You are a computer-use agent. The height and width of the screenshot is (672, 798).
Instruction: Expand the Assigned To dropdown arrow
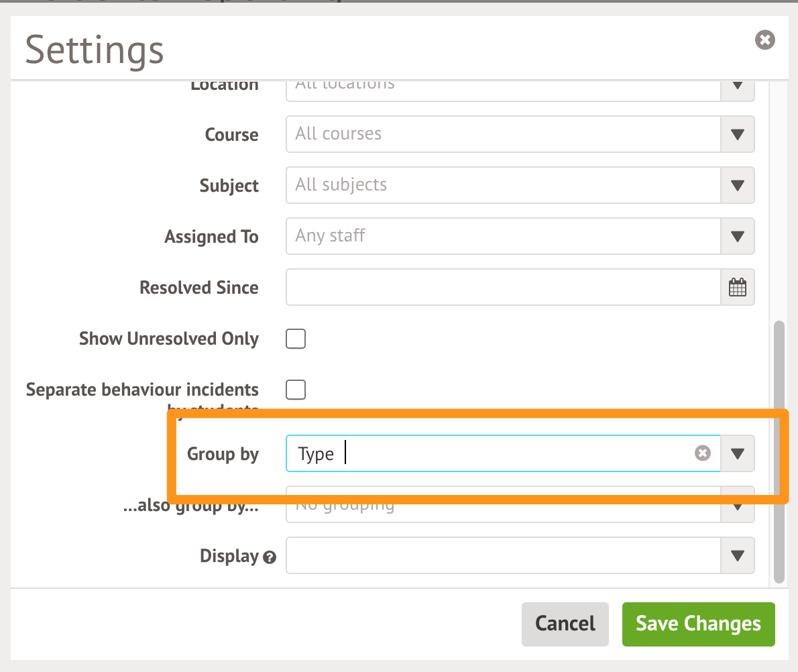point(738,237)
